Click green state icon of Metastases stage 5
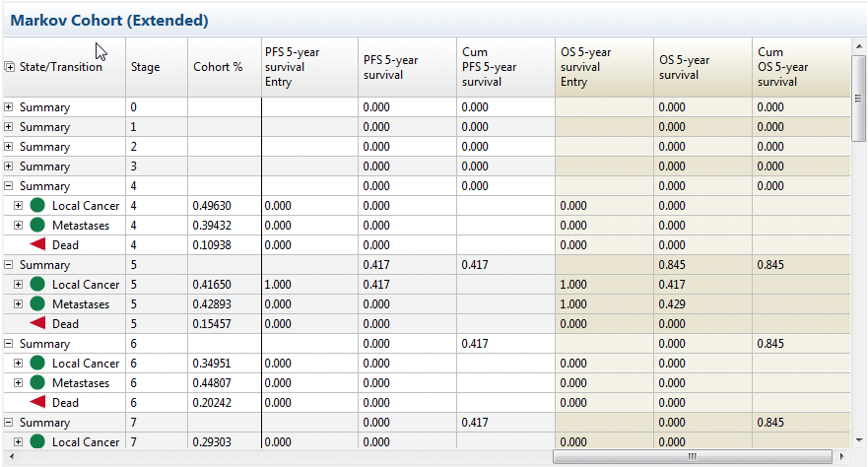The width and height of the screenshot is (868, 467). (37, 303)
